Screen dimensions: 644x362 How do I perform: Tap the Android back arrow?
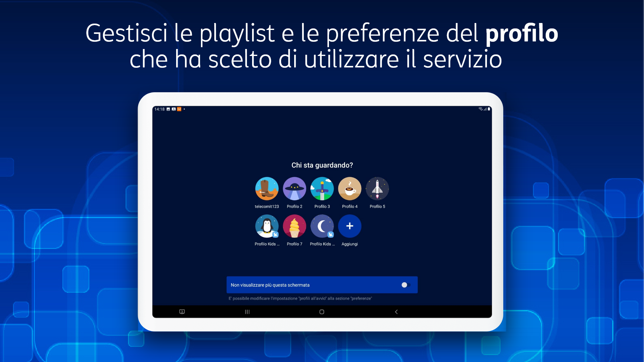pyautogui.click(x=396, y=312)
